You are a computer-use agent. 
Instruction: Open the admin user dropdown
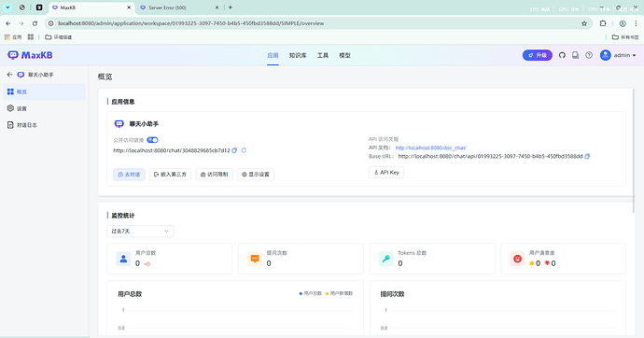618,55
